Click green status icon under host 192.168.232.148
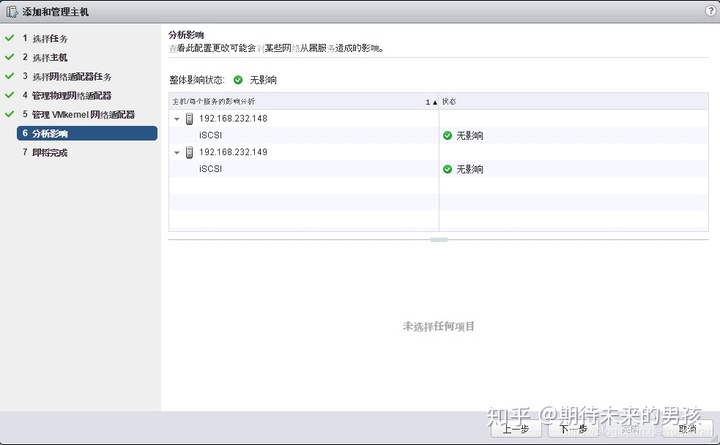720x445 pixels. [x=447, y=135]
